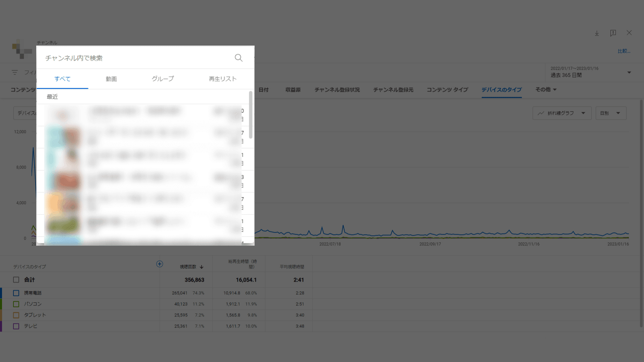Switch to the グループ tab

pyautogui.click(x=163, y=79)
